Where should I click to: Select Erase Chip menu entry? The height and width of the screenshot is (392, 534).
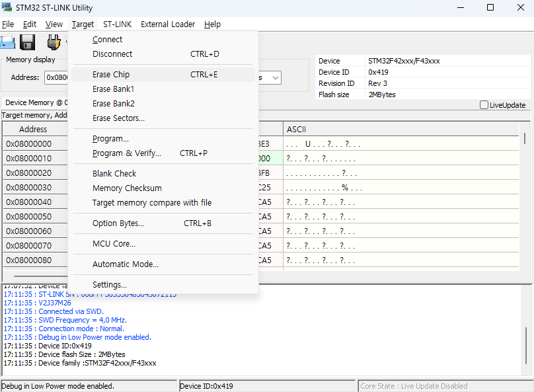coord(163,75)
